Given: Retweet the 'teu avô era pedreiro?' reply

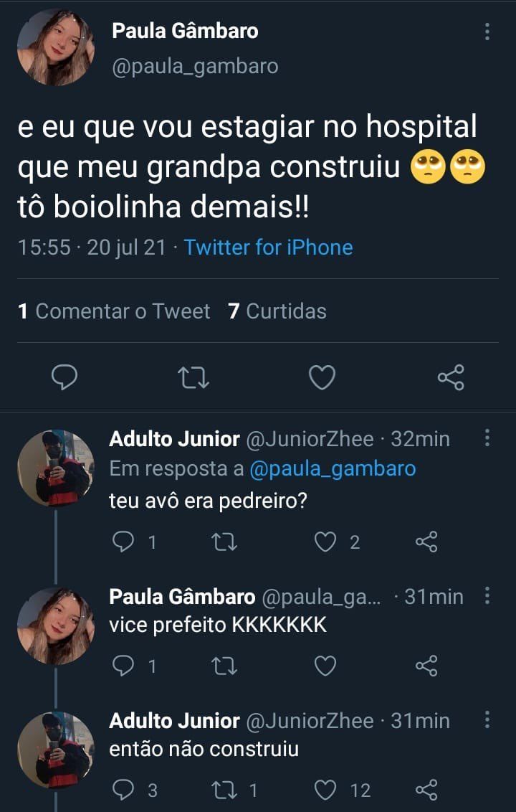Looking at the screenshot, I should point(225,542).
